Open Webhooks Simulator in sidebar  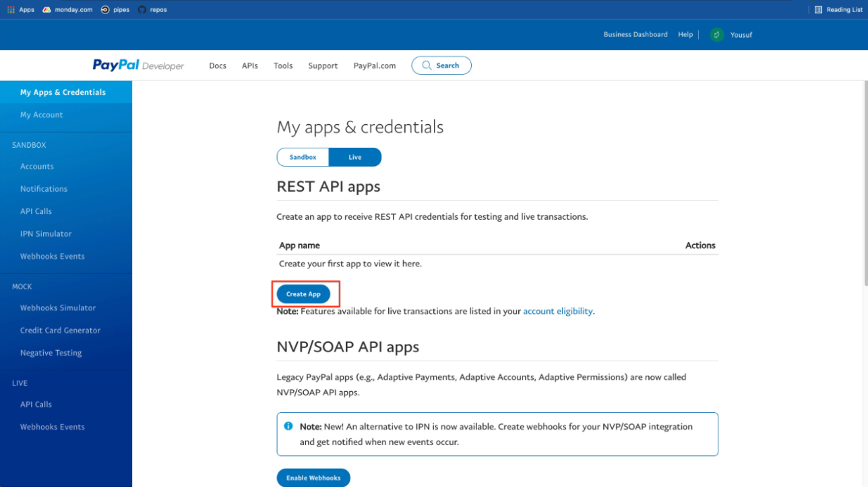pos(58,308)
